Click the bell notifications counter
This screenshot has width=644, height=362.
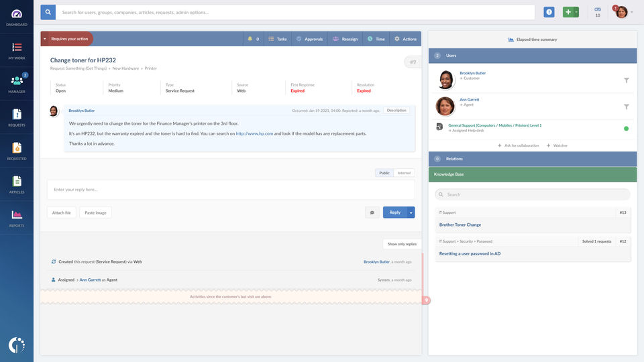pyautogui.click(x=254, y=39)
